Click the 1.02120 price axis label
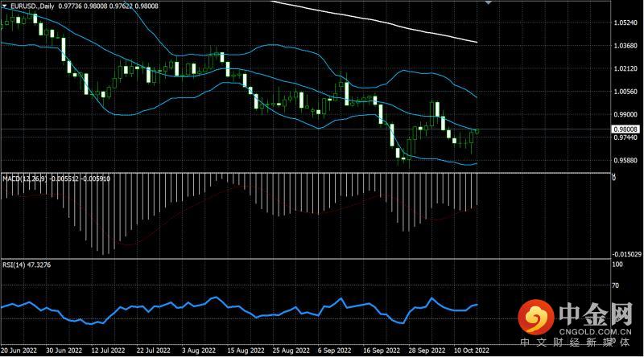Viewport: 644px width, 357px height. pyautogui.click(x=625, y=68)
